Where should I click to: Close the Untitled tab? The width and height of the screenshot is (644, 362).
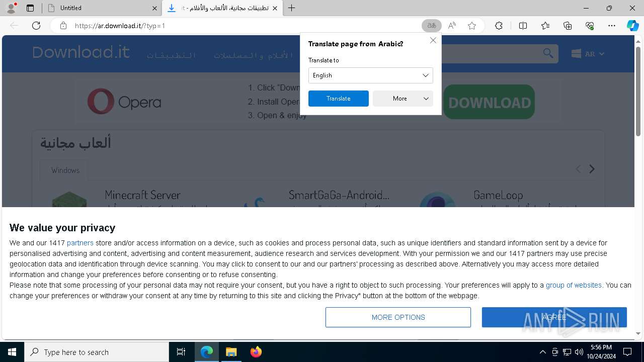pos(154,8)
